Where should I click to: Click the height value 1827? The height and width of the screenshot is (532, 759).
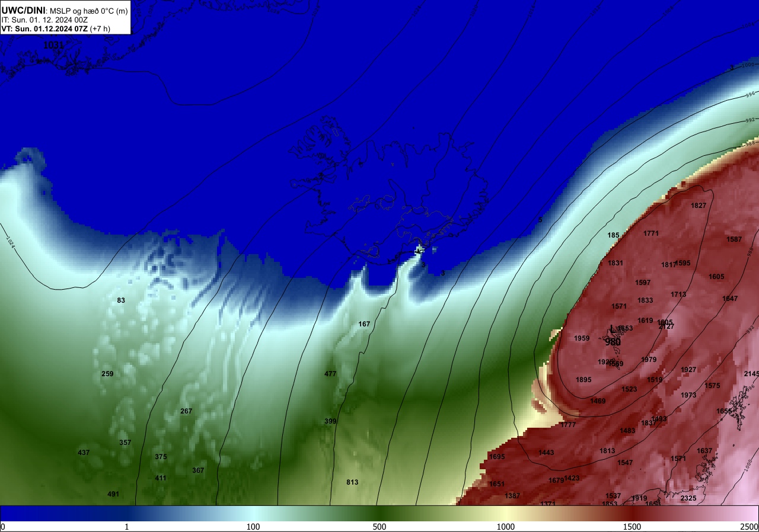tap(699, 206)
